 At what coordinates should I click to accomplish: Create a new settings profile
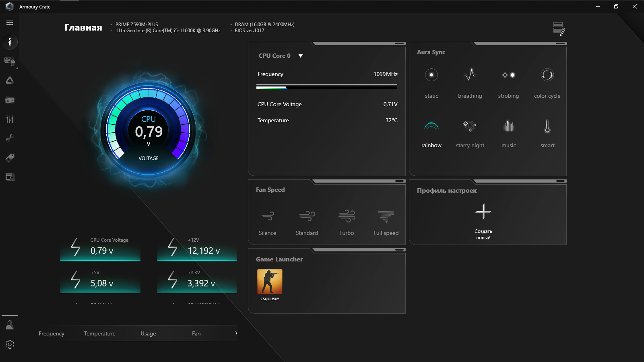tap(483, 221)
